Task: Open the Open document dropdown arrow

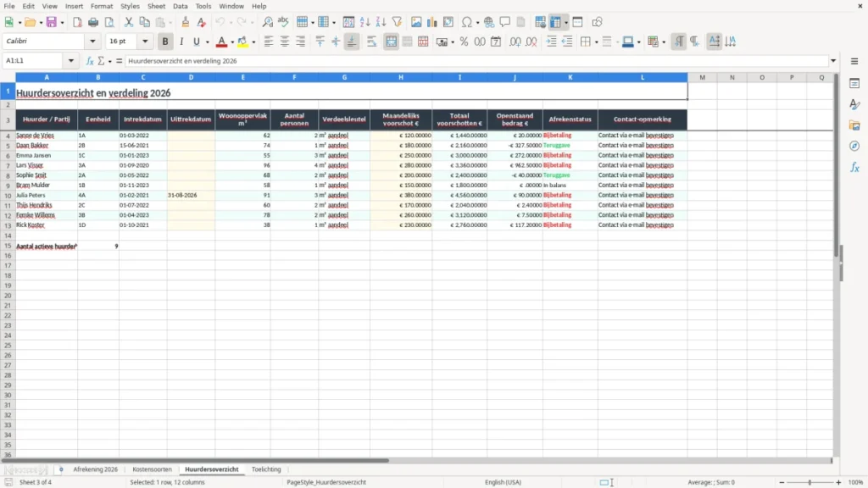Action: tap(41, 22)
